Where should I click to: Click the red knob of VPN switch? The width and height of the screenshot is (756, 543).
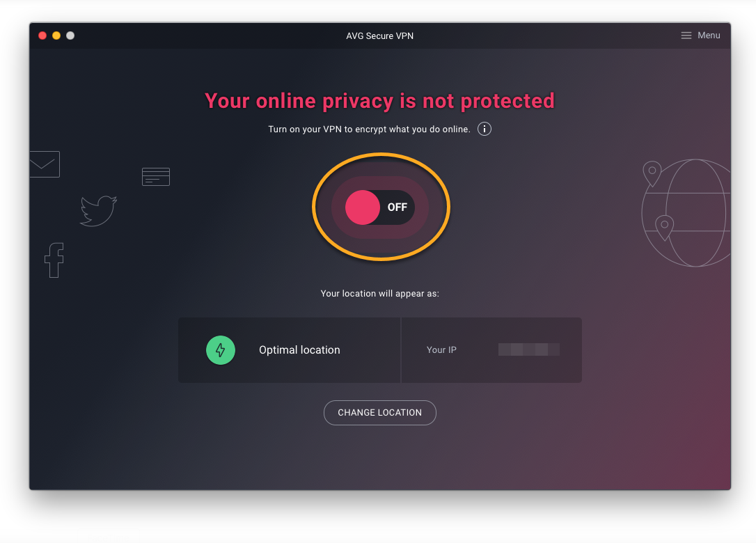coord(363,207)
